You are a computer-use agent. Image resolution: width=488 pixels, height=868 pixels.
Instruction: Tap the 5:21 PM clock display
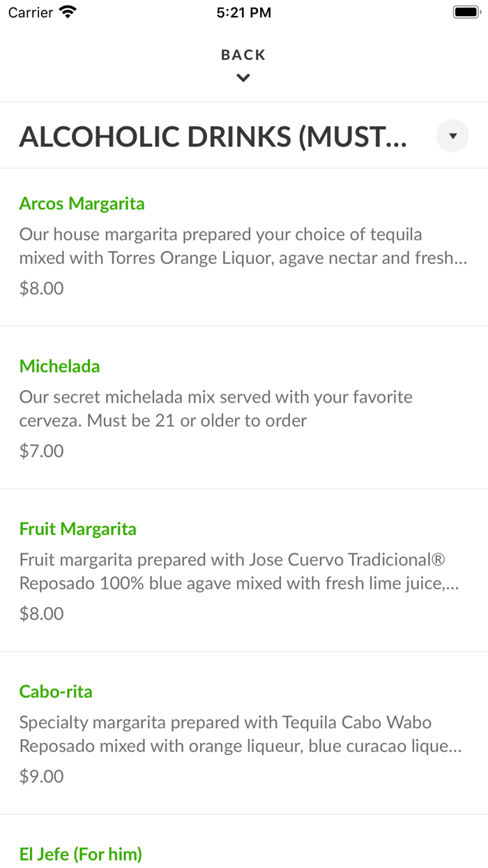243,11
